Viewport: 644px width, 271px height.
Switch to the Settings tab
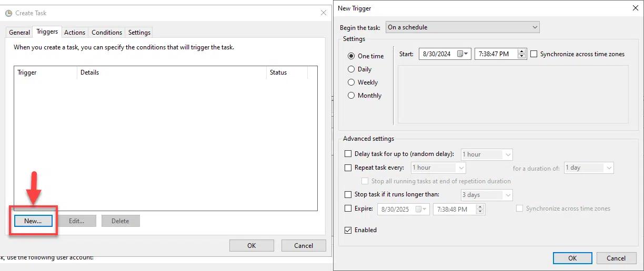click(139, 33)
